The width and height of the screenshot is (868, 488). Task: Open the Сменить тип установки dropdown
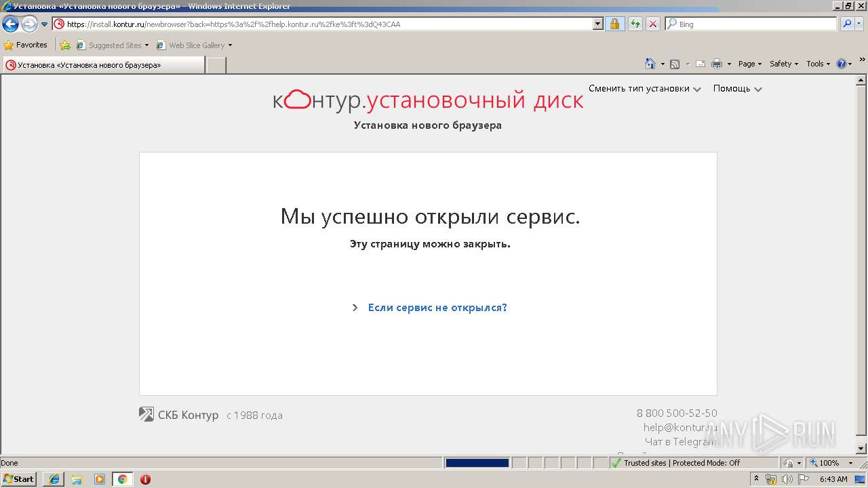pyautogui.click(x=644, y=89)
